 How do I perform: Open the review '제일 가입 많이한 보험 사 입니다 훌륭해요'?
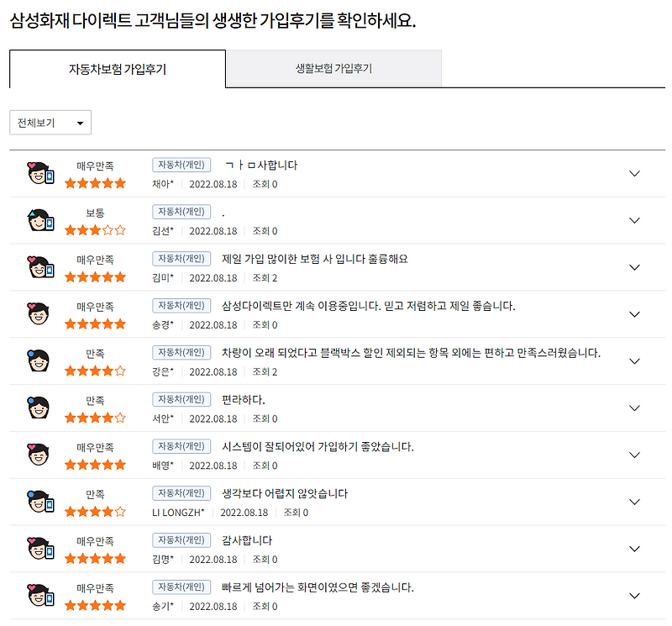pos(314,259)
